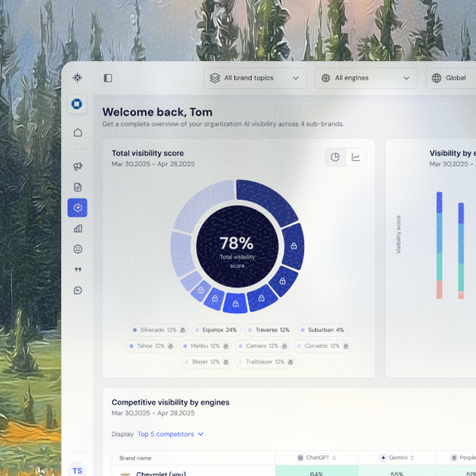Click the Chevrolet (you) brand row

pos(294,471)
